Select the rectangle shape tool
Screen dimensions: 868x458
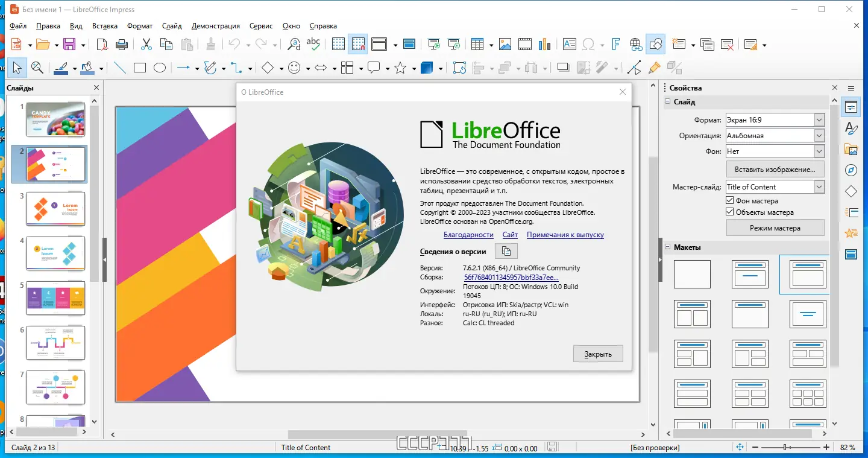(140, 68)
